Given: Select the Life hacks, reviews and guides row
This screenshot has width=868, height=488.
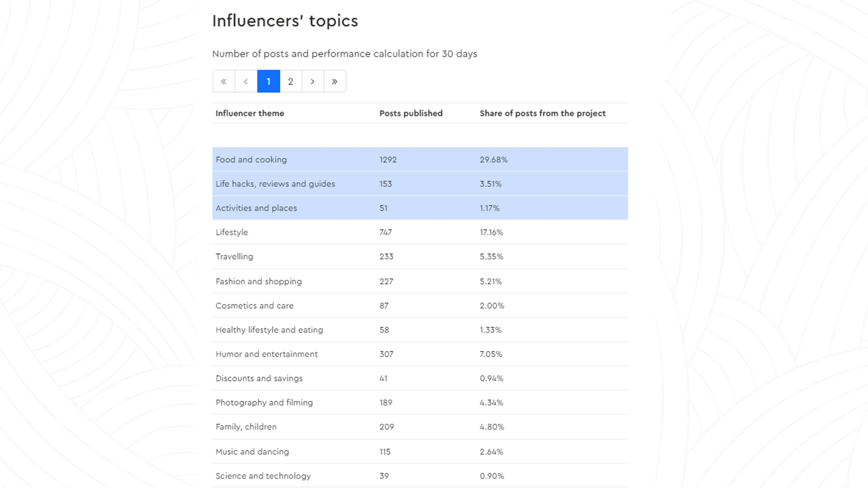Looking at the screenshot, I should click(x=275, y=184).
